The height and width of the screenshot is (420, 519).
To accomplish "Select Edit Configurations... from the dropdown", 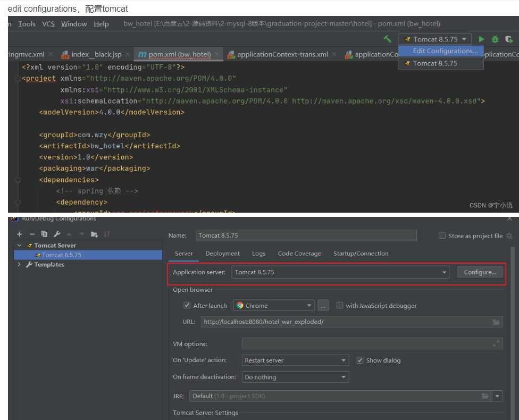I will [441, 51].
